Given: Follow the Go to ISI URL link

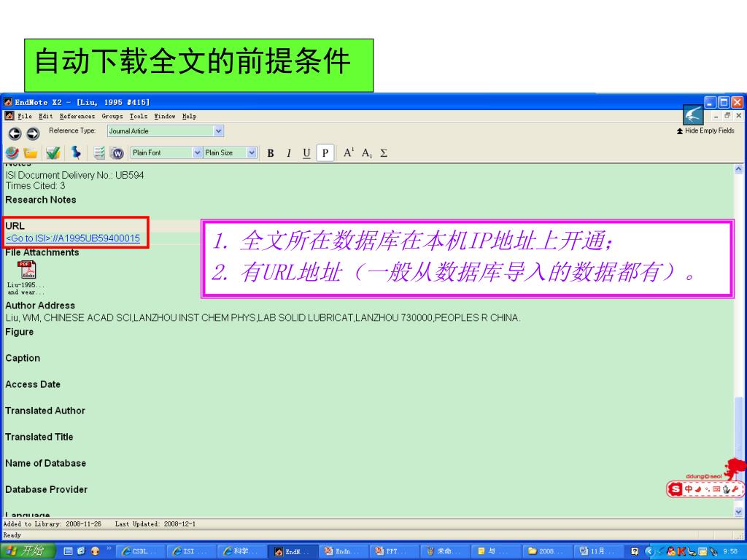Looking at the screenshot, I should coord(73,238).
